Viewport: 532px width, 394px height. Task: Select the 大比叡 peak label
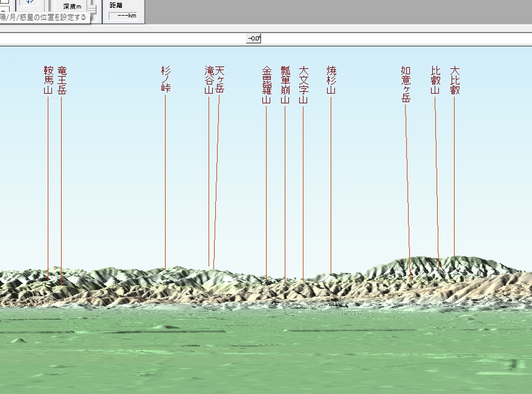(455, 80)
